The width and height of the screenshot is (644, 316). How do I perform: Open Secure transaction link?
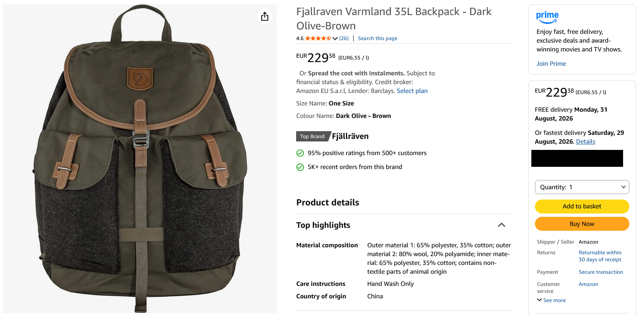(601, 272)
